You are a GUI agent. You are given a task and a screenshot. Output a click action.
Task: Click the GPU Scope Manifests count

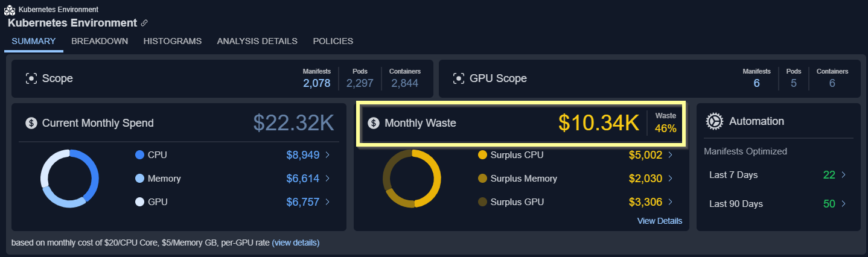coord(756,83)
